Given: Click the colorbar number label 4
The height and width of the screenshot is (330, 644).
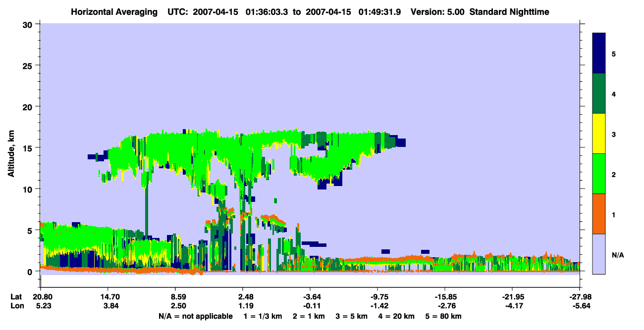Looking at the screenshot, I should [x=614, y=94].
